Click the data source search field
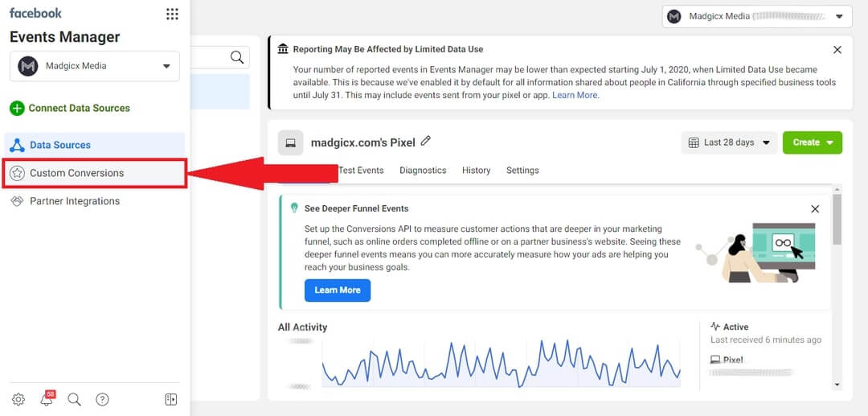 coord(219,57)
